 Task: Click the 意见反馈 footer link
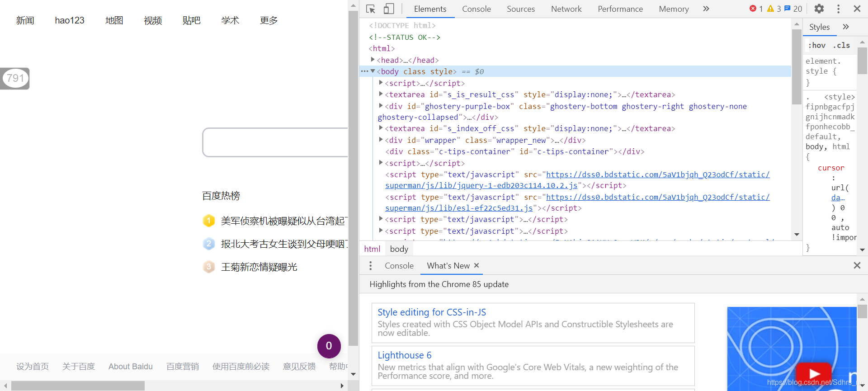(x=299, y=367)
